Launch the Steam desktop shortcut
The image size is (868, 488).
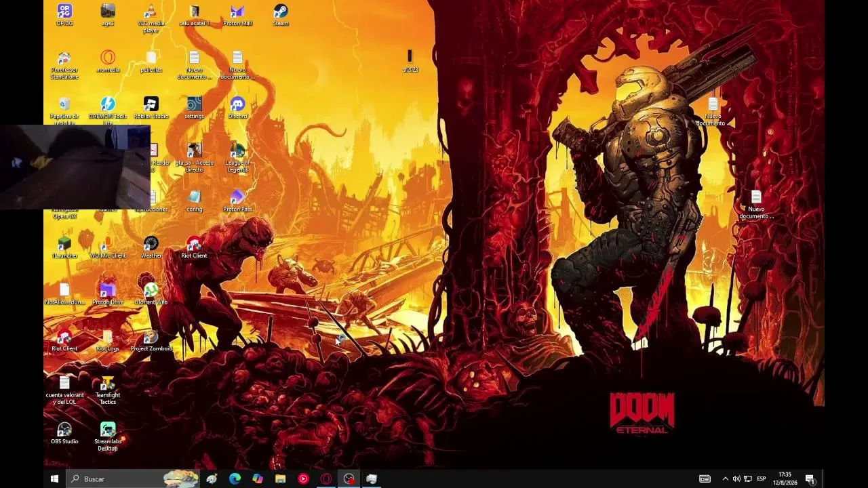[x=281, y=15]
